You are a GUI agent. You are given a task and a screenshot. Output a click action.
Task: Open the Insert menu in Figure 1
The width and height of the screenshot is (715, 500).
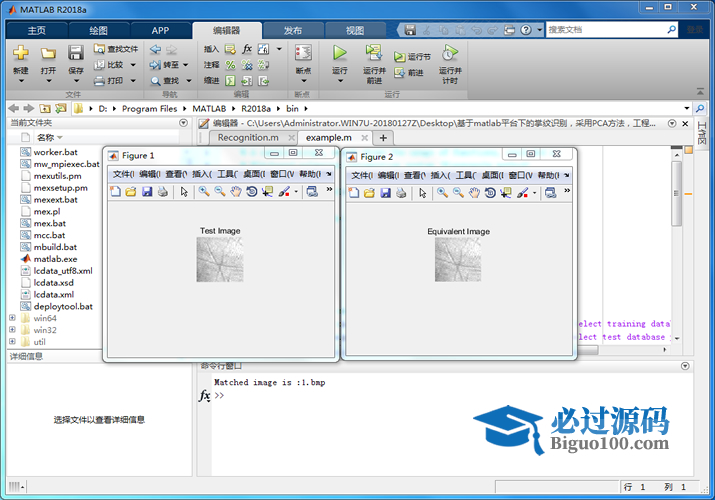(x=202, y=174)
